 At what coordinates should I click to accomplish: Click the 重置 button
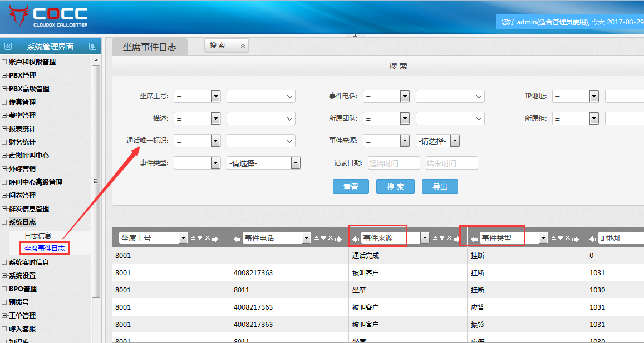click(x=351, y=187)
